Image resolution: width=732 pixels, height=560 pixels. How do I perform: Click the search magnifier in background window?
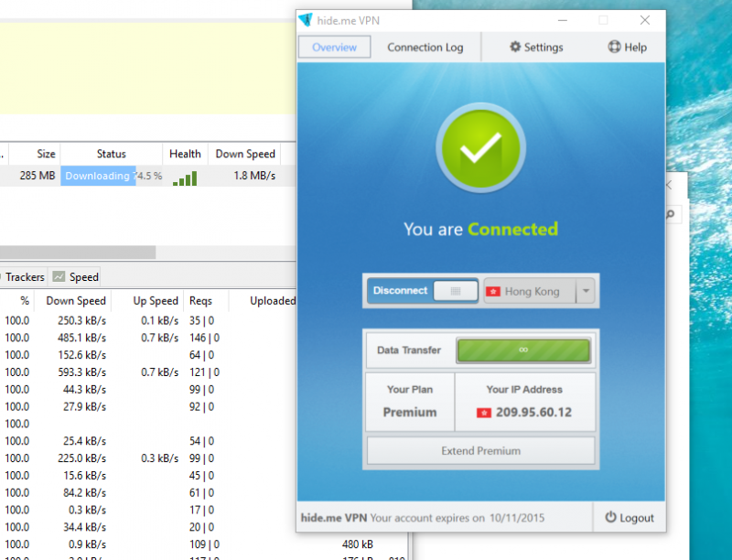671,214
